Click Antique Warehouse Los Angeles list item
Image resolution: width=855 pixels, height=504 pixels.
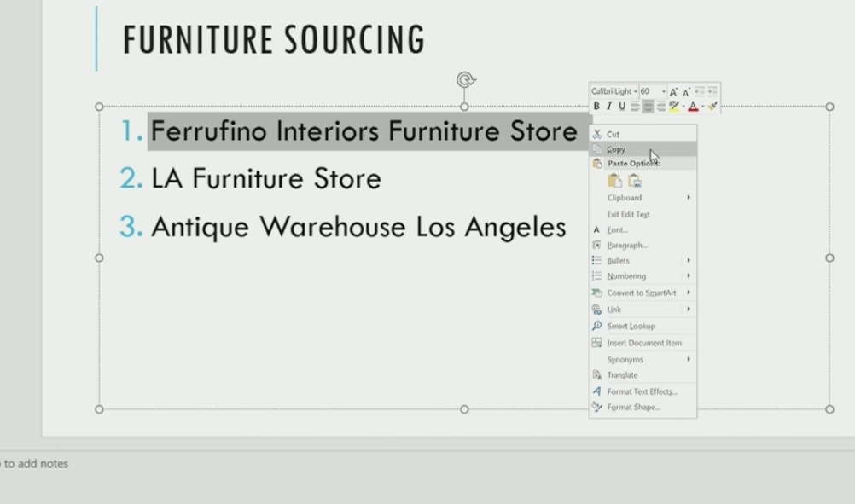(358, 227)
